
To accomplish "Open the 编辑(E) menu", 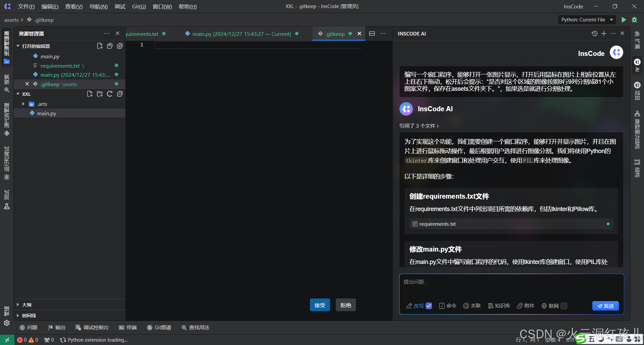I will (x=50, y=6).
